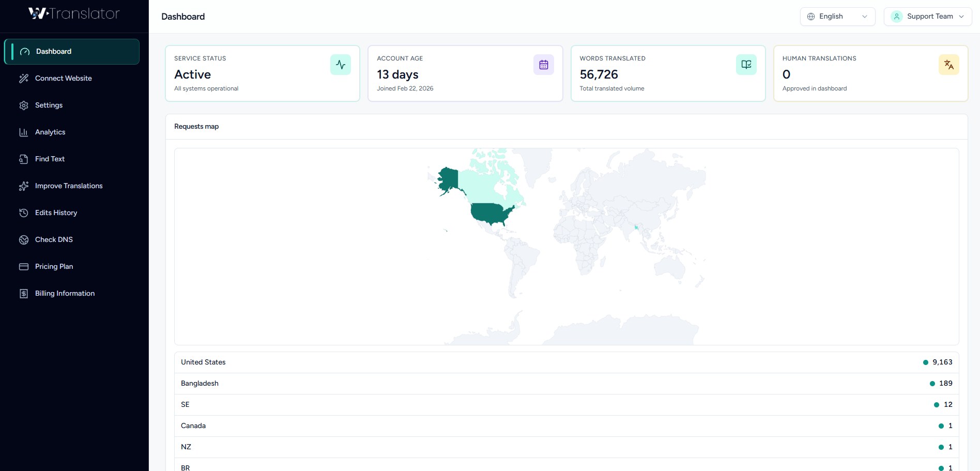
Task: Click the Pricing Plan card icon
Action: (24, 266)
